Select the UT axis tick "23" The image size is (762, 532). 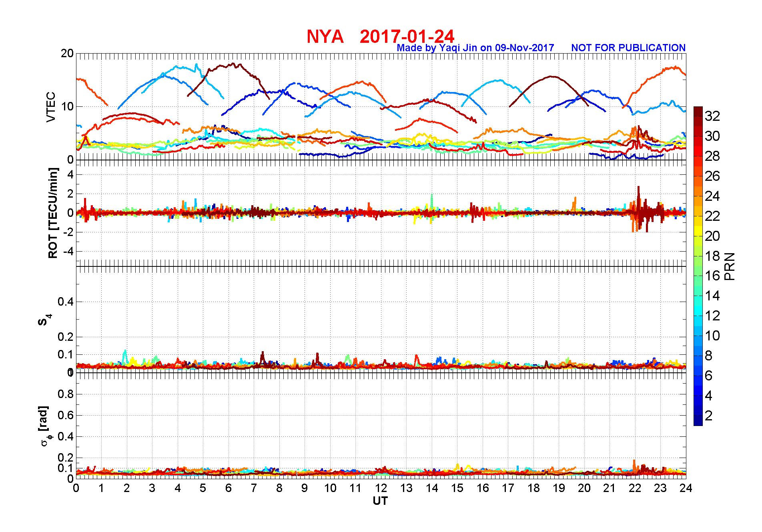point(660,488)
